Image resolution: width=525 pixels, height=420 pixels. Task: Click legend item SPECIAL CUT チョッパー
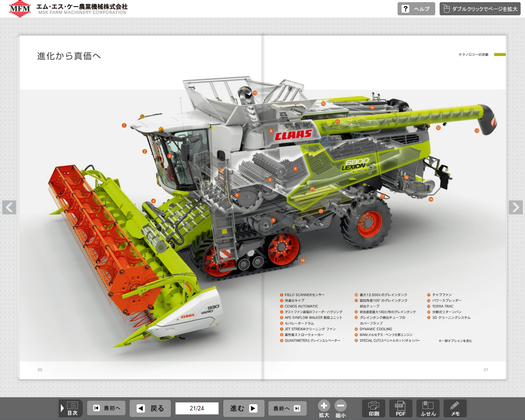(388, 340)
